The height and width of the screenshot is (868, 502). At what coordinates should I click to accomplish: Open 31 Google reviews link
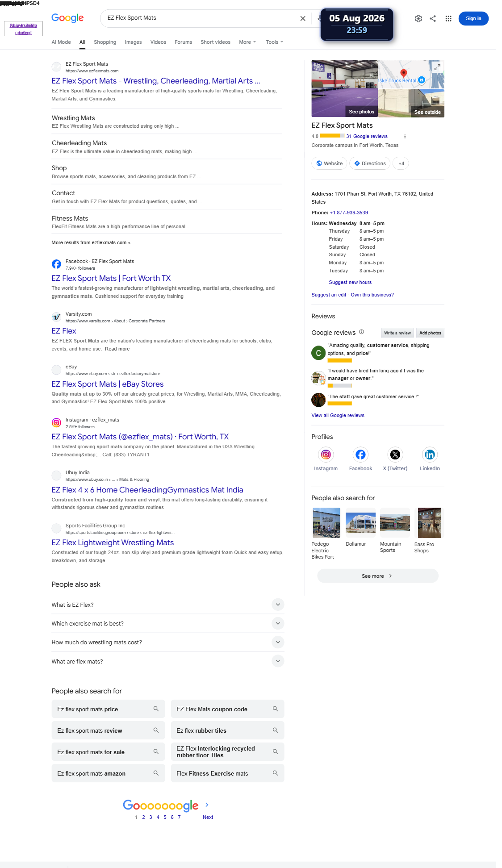point(367,136)
